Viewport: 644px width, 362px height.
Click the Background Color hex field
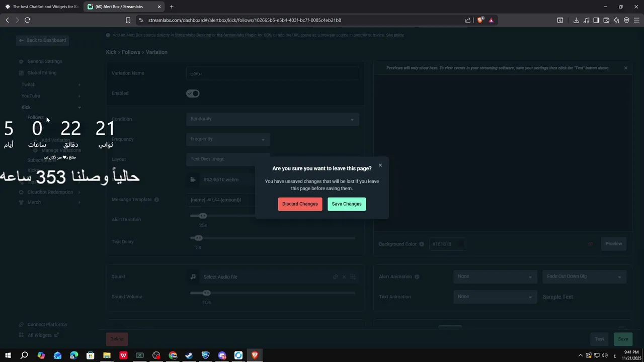click(447, 244)
